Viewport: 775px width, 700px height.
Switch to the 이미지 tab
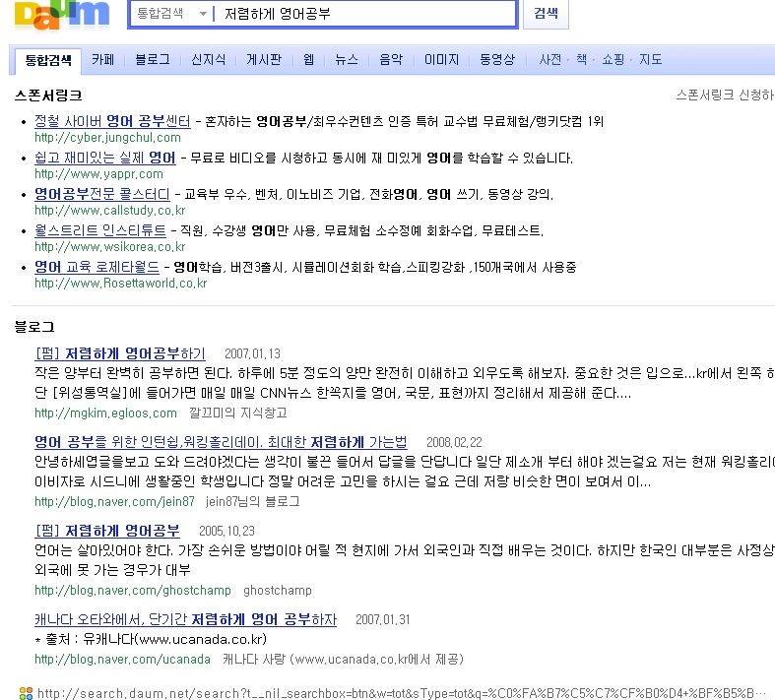tap(441, 60)
